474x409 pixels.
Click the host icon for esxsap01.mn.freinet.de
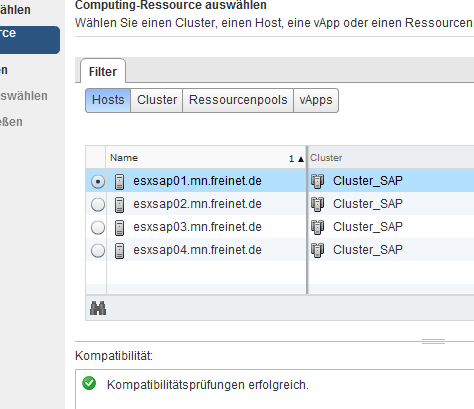[x=119, y=182]
